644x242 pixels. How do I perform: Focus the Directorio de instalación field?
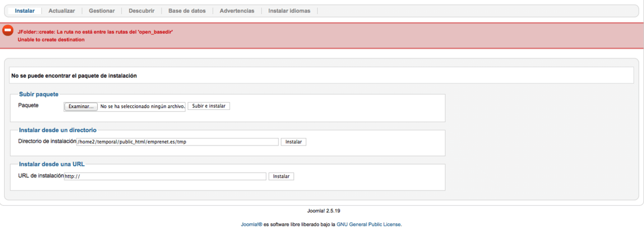coord(177,142)
